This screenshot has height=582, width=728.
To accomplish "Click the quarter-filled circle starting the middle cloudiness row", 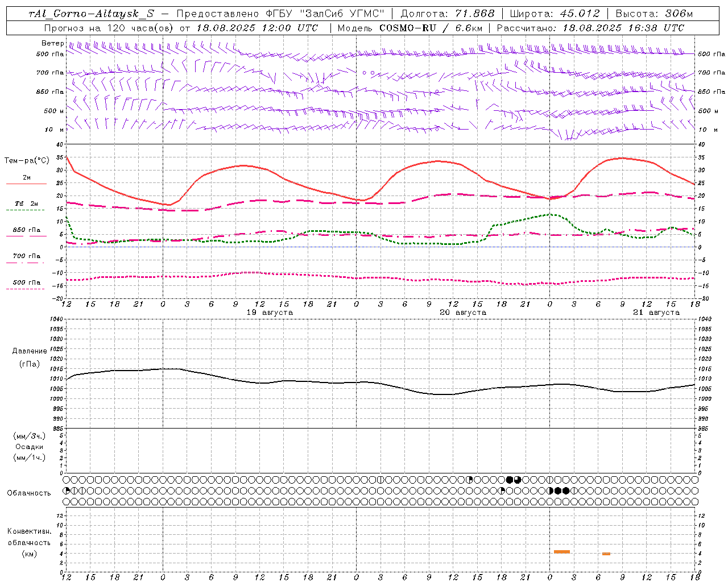I will click(x=67, y=490).
